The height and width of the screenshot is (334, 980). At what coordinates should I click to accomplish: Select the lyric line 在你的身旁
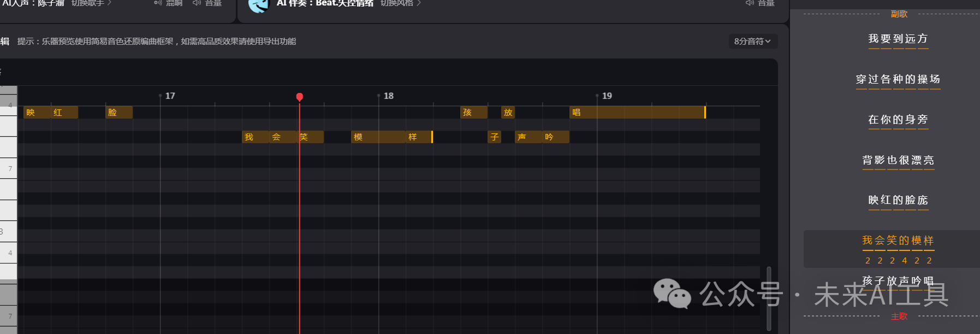pos(898,120)
